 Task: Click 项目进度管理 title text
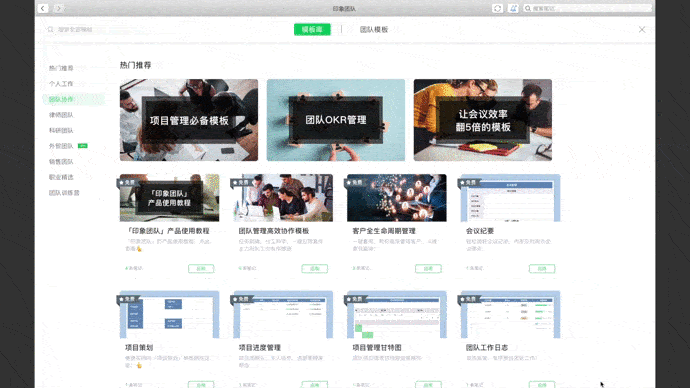pyautogui.click(x=260, y=348)
